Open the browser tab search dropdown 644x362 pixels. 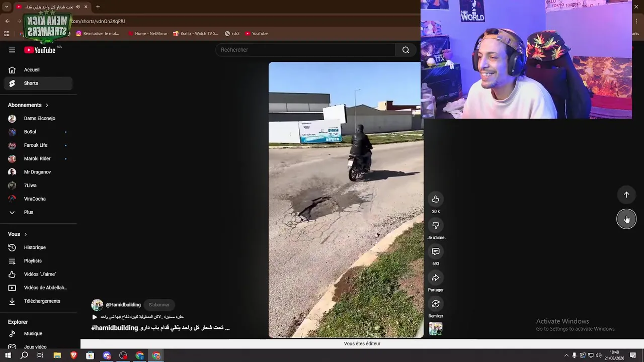pyautogui.click(x=7, y=7)
